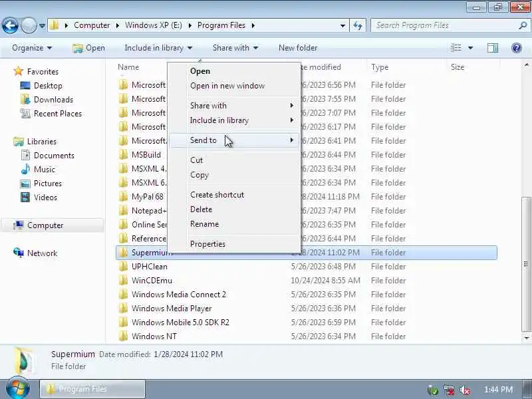This screenshot has height=399, width=532.
Task: Click New folder button
Action: tap(298, 48)
